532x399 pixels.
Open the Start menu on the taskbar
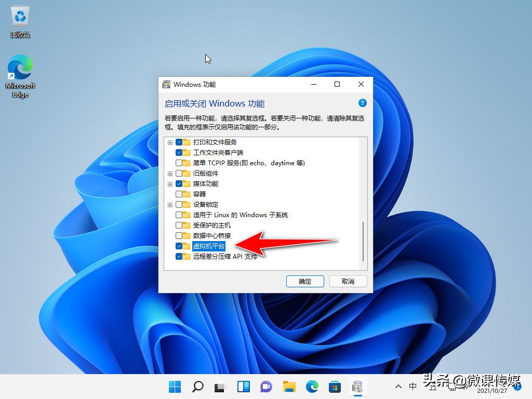(175, 387)
